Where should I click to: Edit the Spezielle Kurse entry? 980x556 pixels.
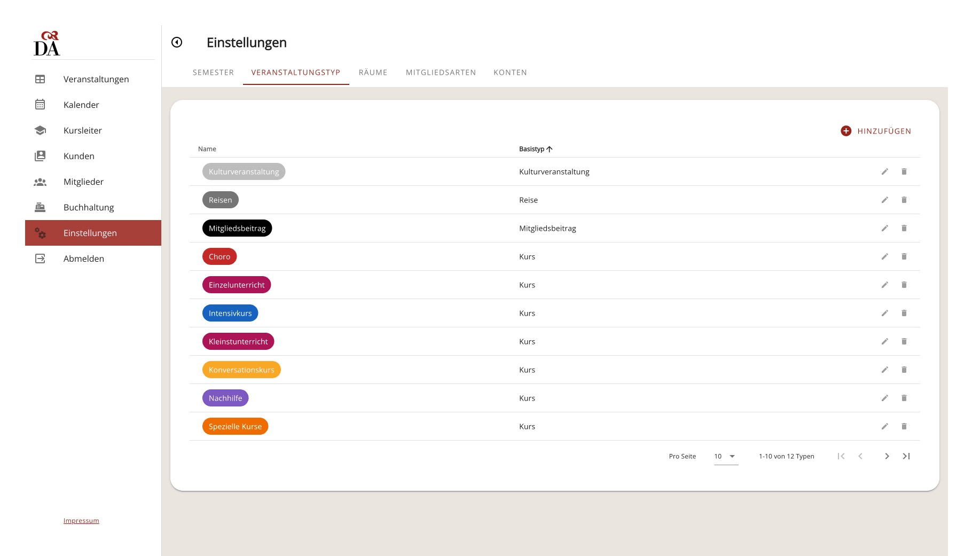(x=884, y=426)
